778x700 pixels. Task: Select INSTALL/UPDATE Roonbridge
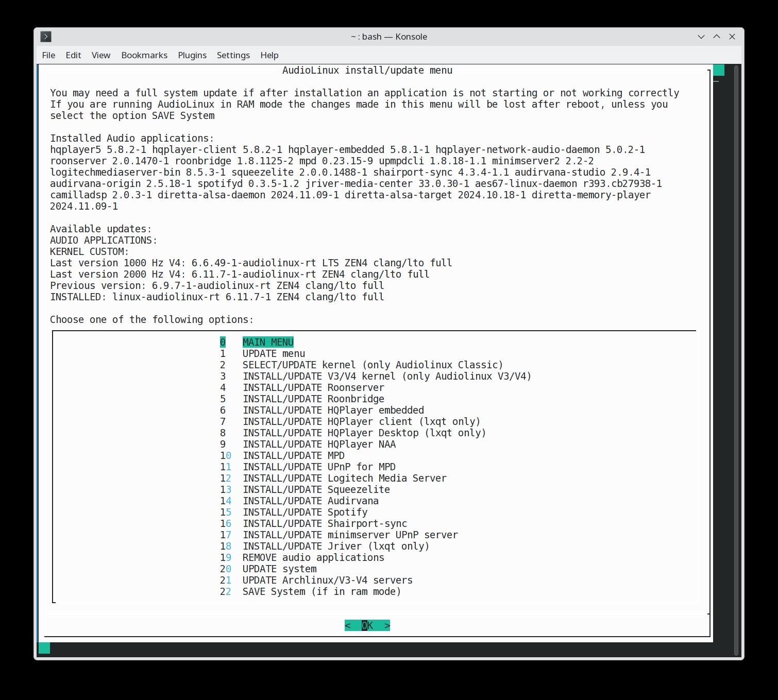(x=302, y=399)
